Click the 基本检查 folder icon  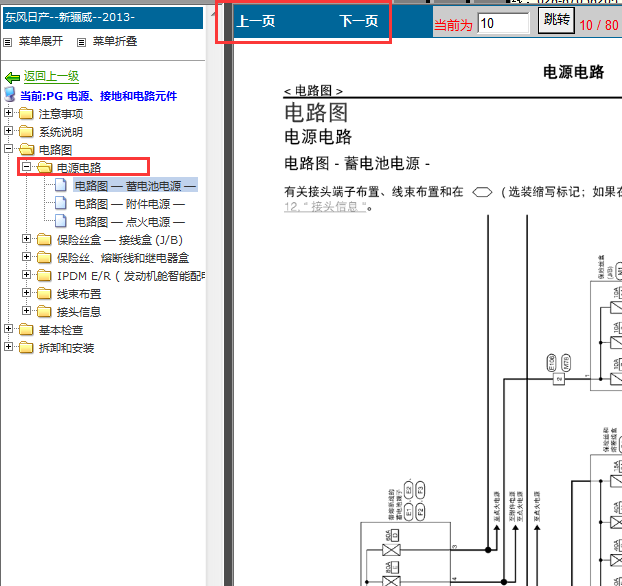coord(26,329)
